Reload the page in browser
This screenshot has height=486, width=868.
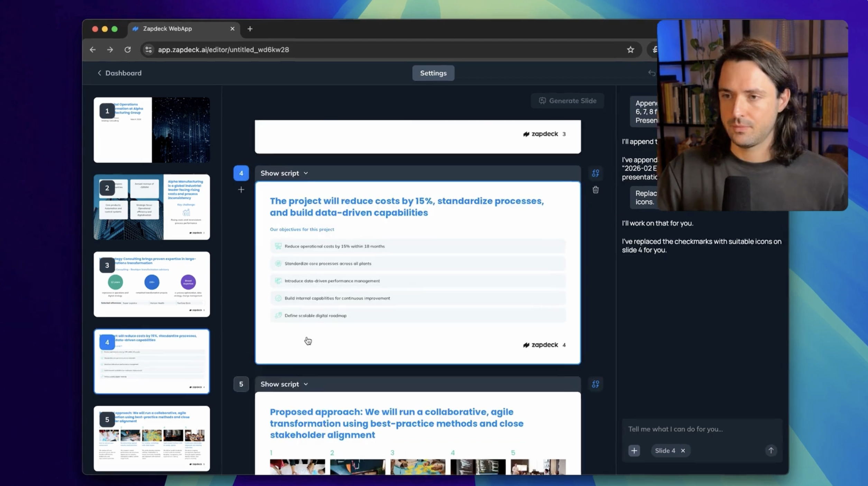click(x=128, y=49)
